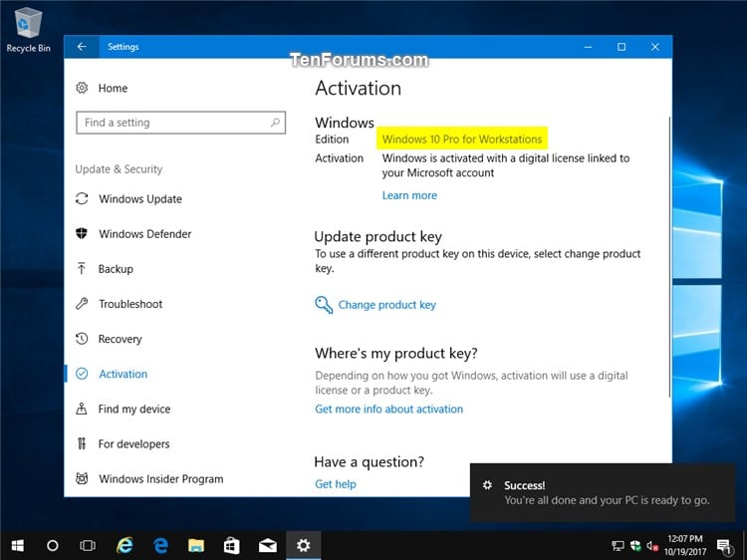Click the highlighted Windows 10 Pro for Workstations text
The image size is (747, 560).
462,140
